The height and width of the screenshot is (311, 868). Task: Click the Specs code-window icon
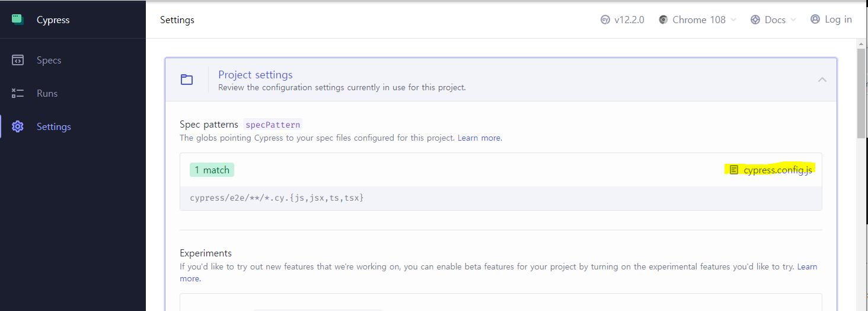(18, 60)
